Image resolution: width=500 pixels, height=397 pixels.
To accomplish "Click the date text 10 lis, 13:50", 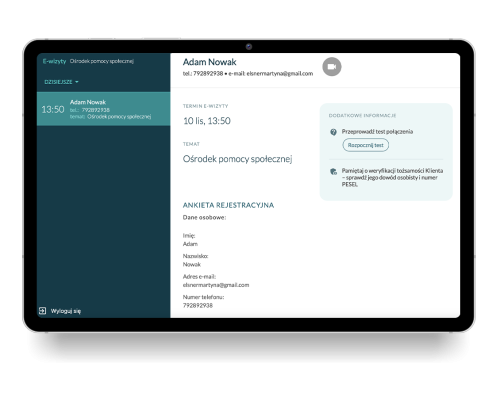I will click(x=207, y=121).
